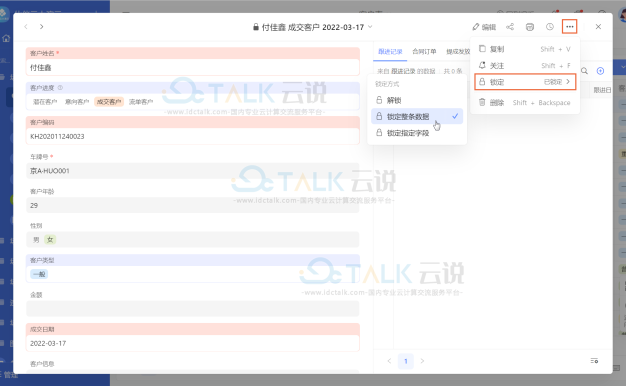The image size is (626, 386).
Task: Click the 客户年龄 field showing 29
Action: pos(193,205)
